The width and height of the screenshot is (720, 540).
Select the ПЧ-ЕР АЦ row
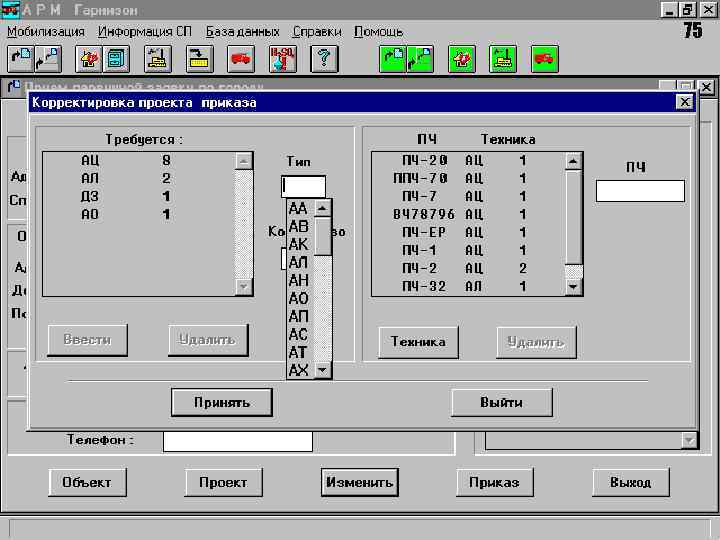pos(469,232)
